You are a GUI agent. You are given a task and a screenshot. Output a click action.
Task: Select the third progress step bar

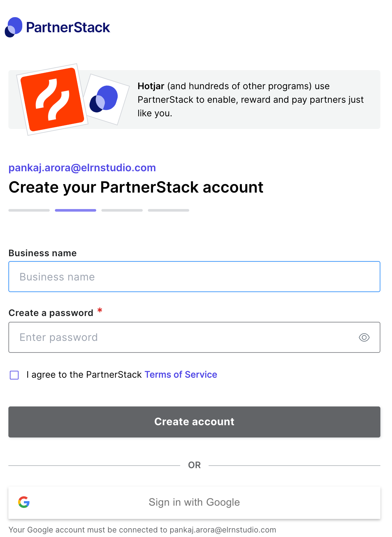coord(122,210)
